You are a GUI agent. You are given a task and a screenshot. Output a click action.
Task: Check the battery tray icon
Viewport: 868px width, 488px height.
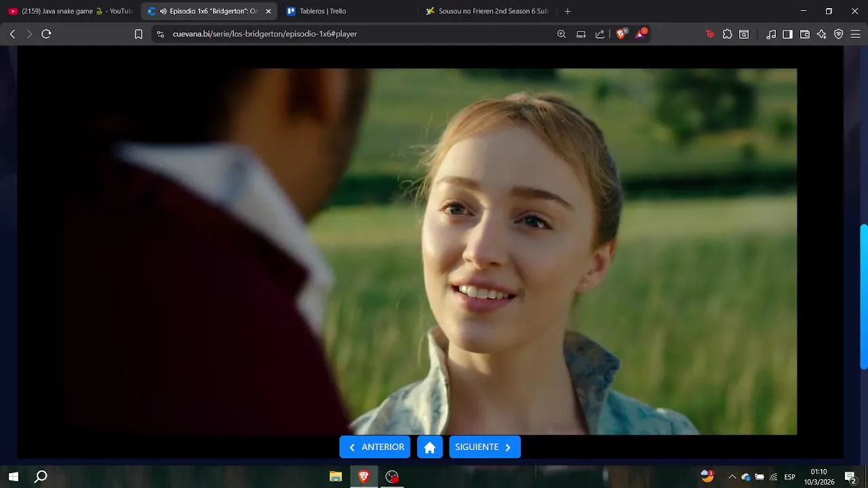[x=759, y=477]
